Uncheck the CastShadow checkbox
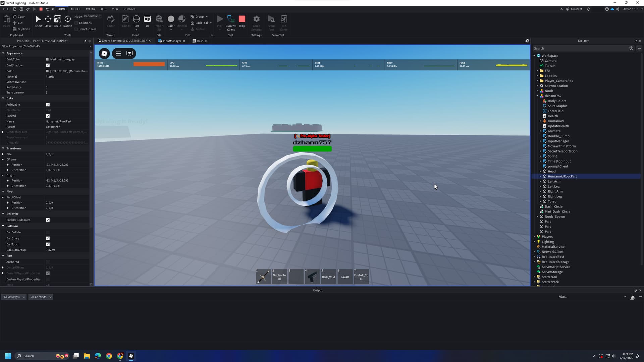 (x=48, y=65)
